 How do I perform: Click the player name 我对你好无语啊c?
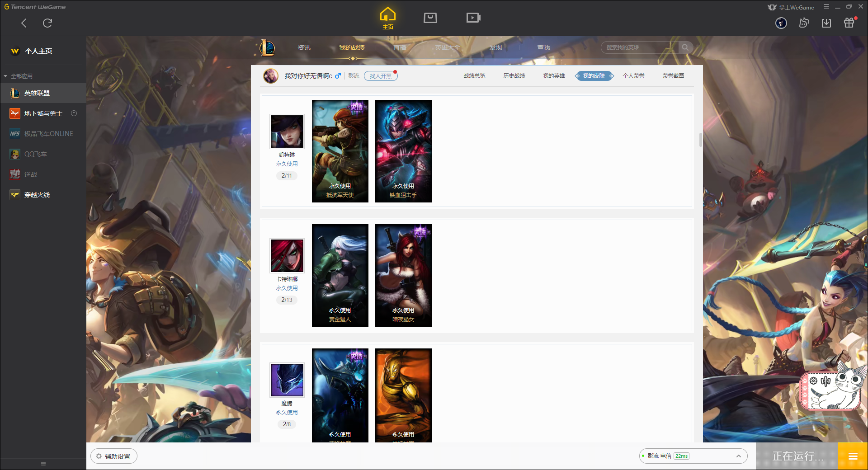(x=308, y=76)
